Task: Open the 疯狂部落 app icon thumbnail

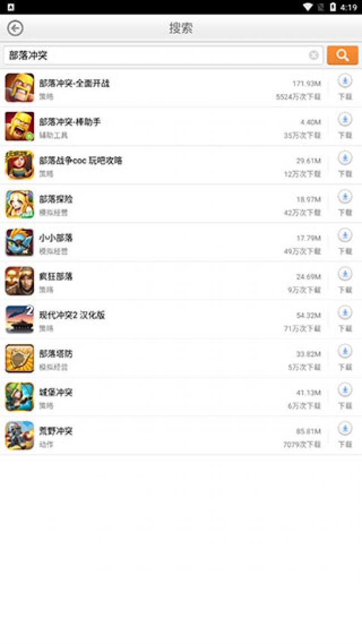Action: pyautogui.click(x=19, y=281)
